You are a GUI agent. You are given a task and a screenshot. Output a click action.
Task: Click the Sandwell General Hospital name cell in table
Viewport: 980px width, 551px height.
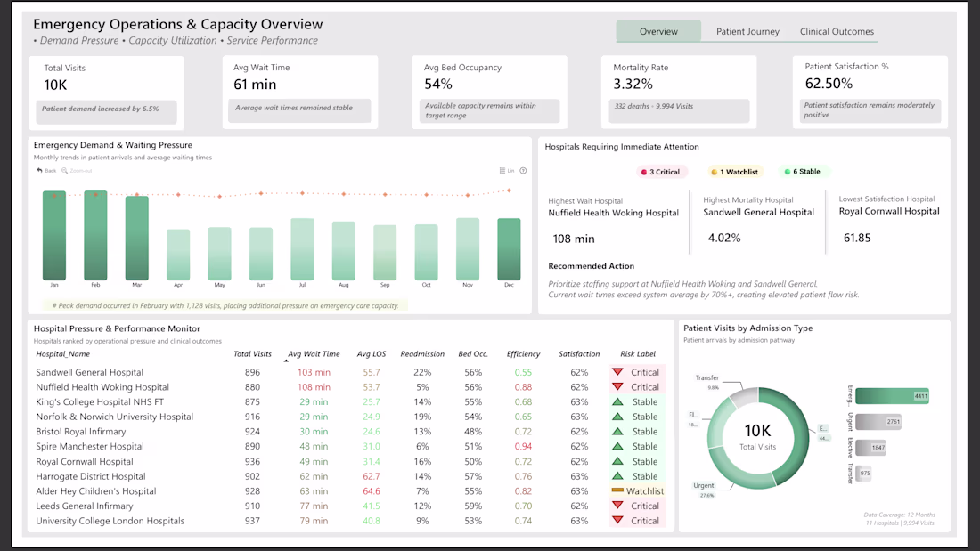pyautogui.click(x=89, y=372)
